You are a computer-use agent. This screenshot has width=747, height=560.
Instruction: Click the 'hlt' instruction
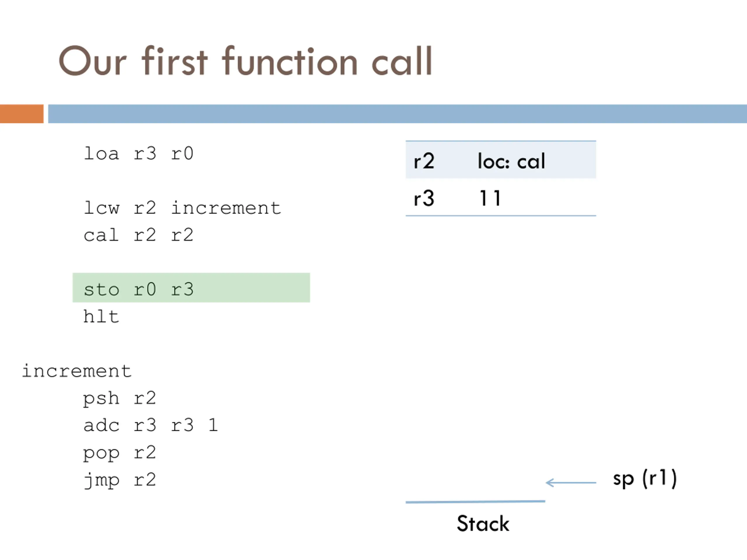tap(101, 317)
